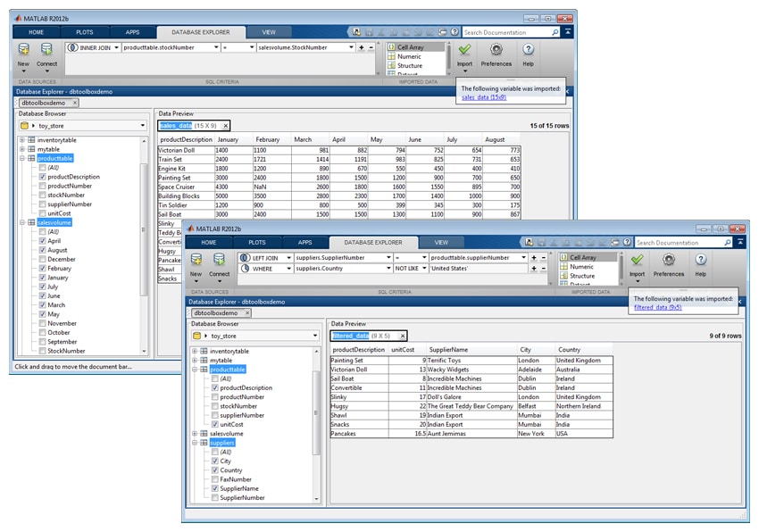
Task: Click the plus button on the WHERE row
Action: tap(533, 268)
